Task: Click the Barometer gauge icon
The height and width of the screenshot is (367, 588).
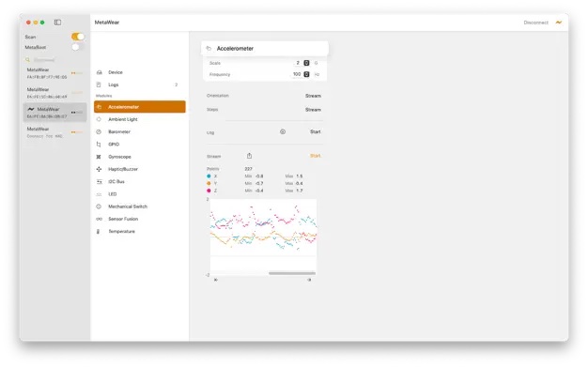Action: tap(99, 131)
